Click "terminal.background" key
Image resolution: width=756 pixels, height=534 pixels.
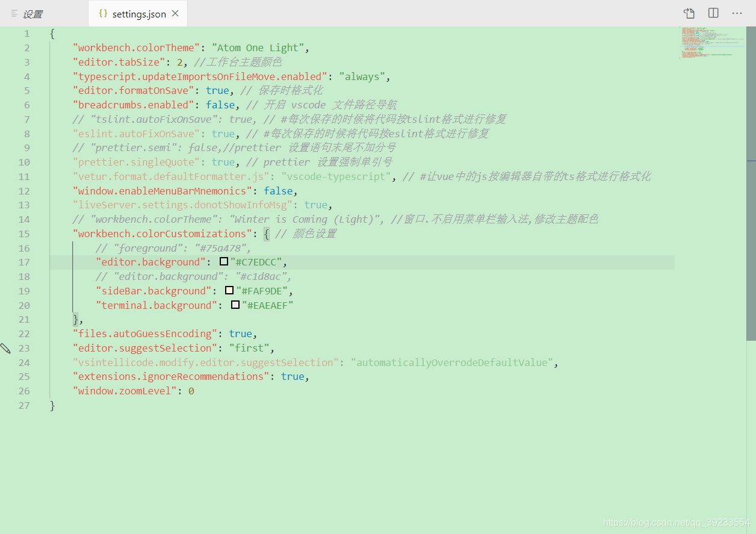click(157, 305)
